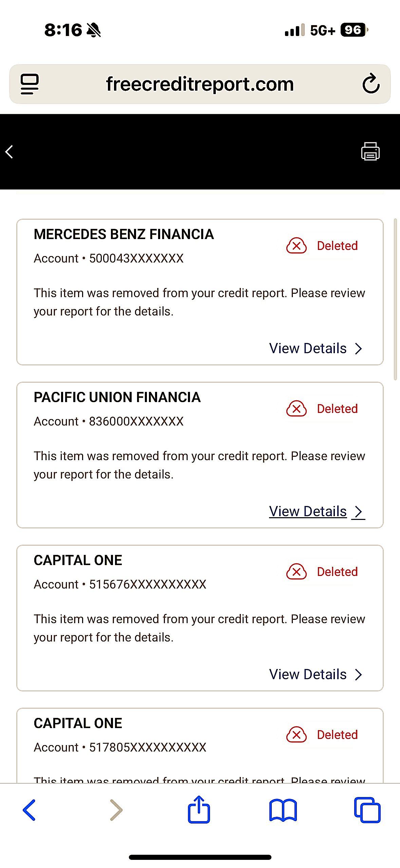This screenshot has width=400, height=868.
Task: Tap Deleted badge for Capital One 515676
Action: tap(322, 572)
